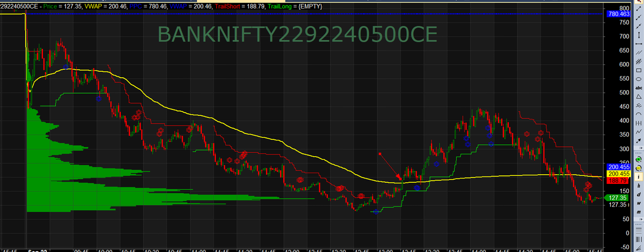The height and width of the screenshot is (252, 644).
Task: Click the blue 200.455 axis label
Action: point(617,167)
